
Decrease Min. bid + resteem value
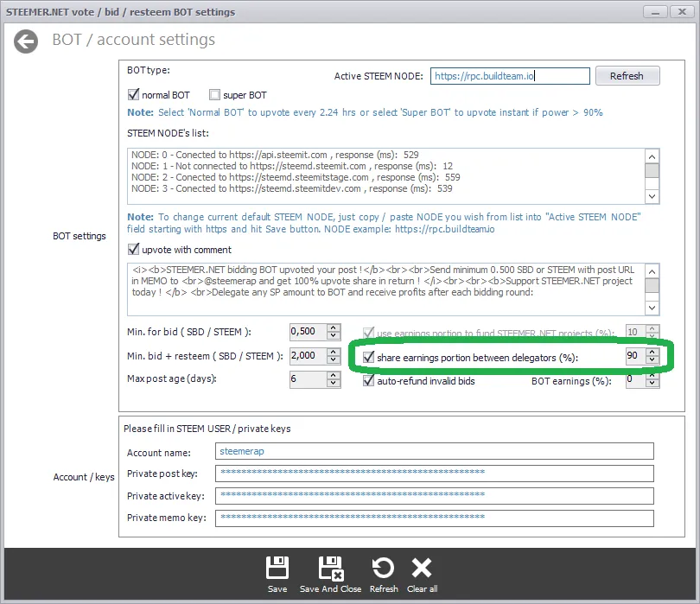coord(334,359)
